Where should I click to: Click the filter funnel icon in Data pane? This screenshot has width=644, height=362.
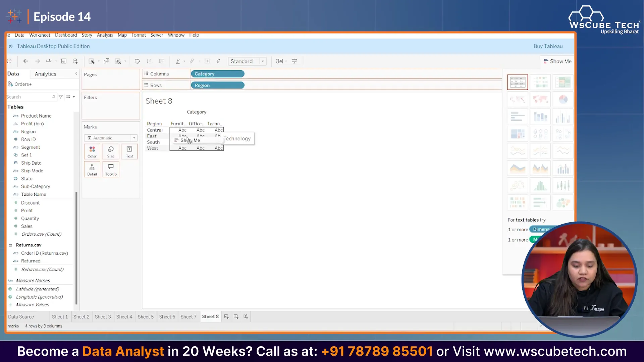[61, 97]
